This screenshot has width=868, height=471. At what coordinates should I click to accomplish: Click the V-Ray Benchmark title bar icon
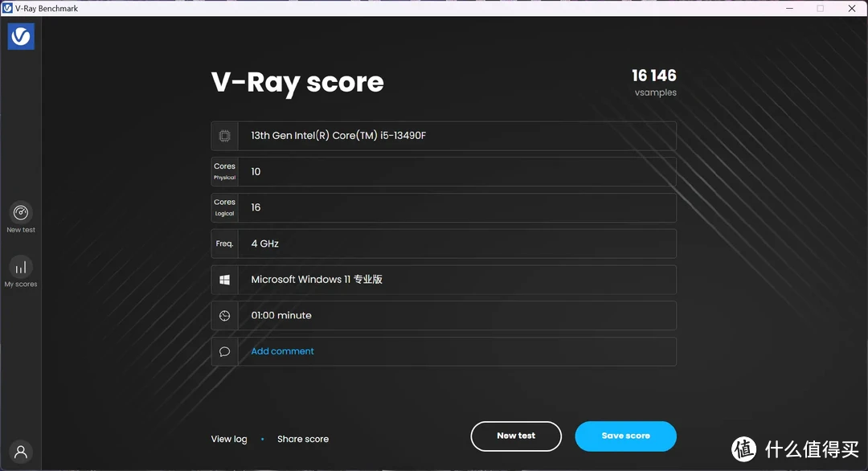click(x=8, y=8)
